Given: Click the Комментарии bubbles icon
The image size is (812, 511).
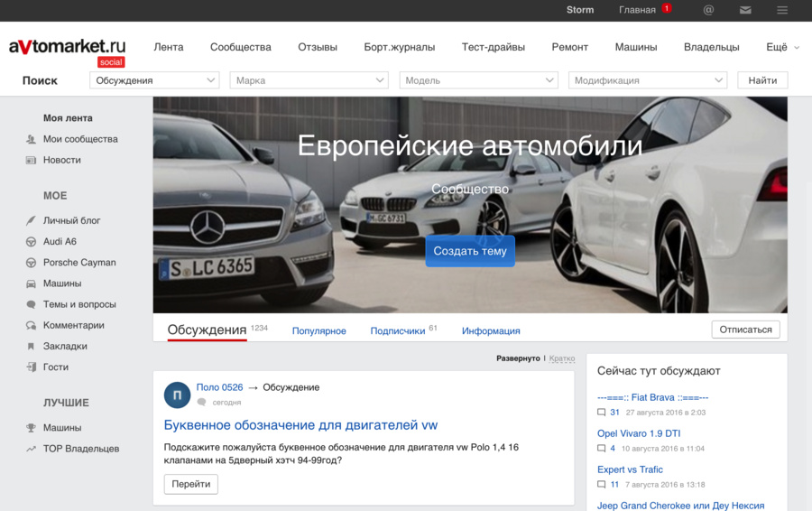Looking at the screenshot, I should pos(31,325).
